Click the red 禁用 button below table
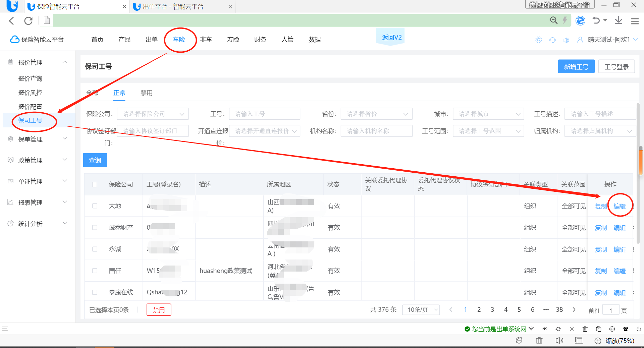The width and height of the screenshot is (644, 348). point(159,310)
